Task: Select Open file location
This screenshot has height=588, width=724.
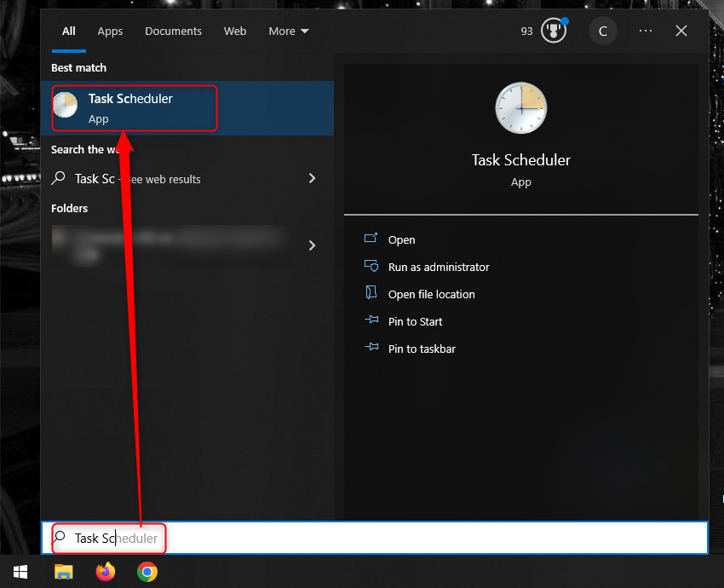Action: click(x=431, y=294)
